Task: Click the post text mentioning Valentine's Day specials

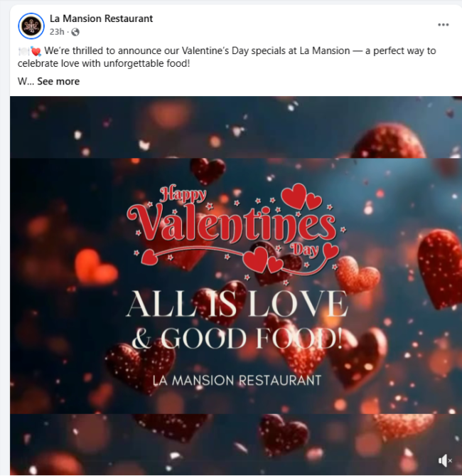Action: click(x=227, y=57)
